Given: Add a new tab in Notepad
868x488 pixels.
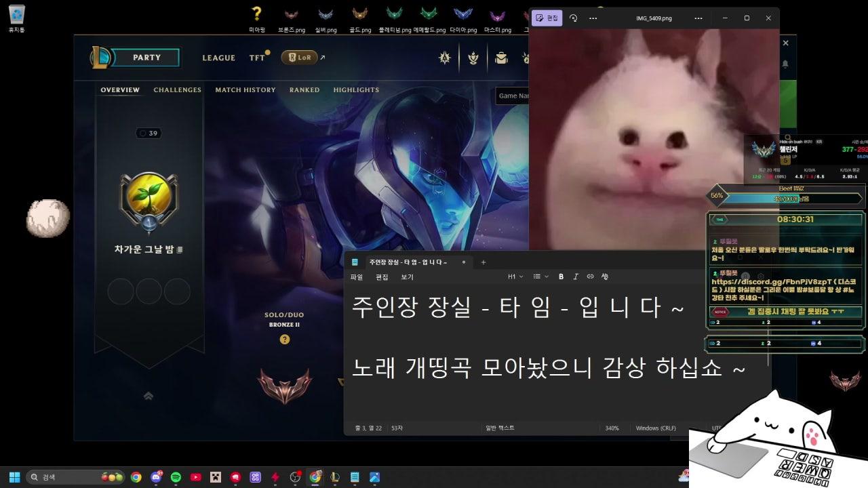Looking at the screenshot, I should 484,262.
